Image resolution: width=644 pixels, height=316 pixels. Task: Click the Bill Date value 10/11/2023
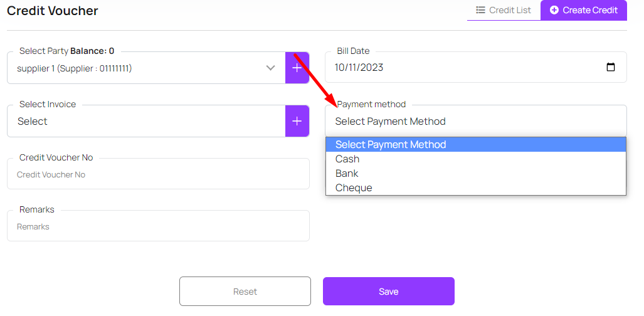(x=359, y=68)
